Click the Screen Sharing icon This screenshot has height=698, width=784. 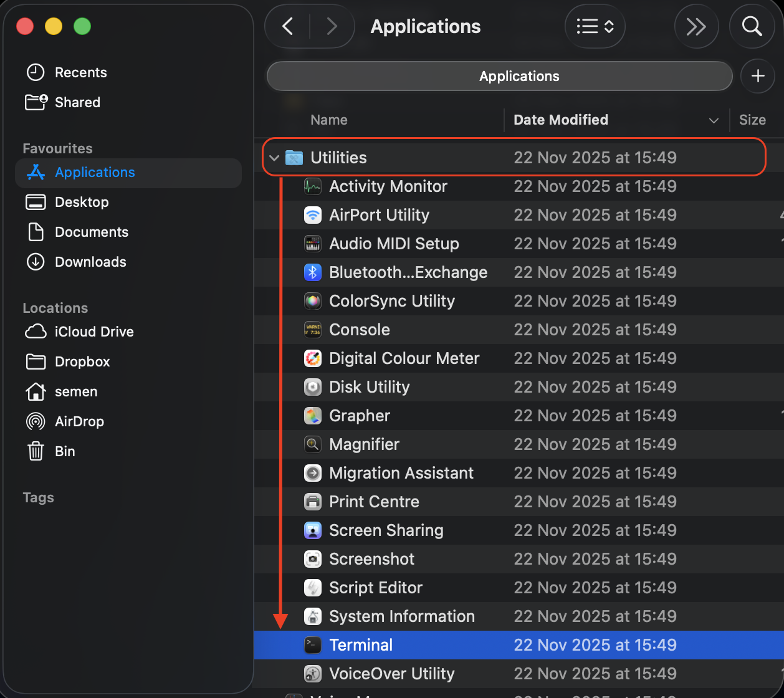[312, 530]
